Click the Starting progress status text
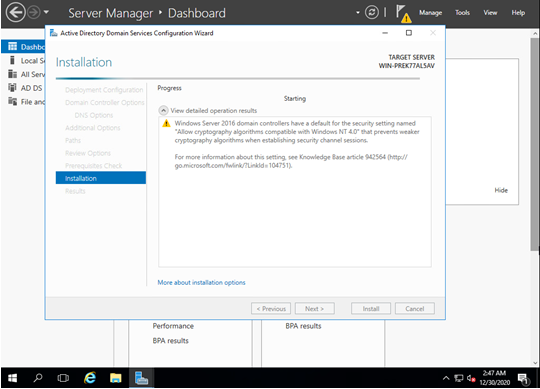The width and height of the screenshot is (540, 389). pyautogui.click(x=295, y=98)
